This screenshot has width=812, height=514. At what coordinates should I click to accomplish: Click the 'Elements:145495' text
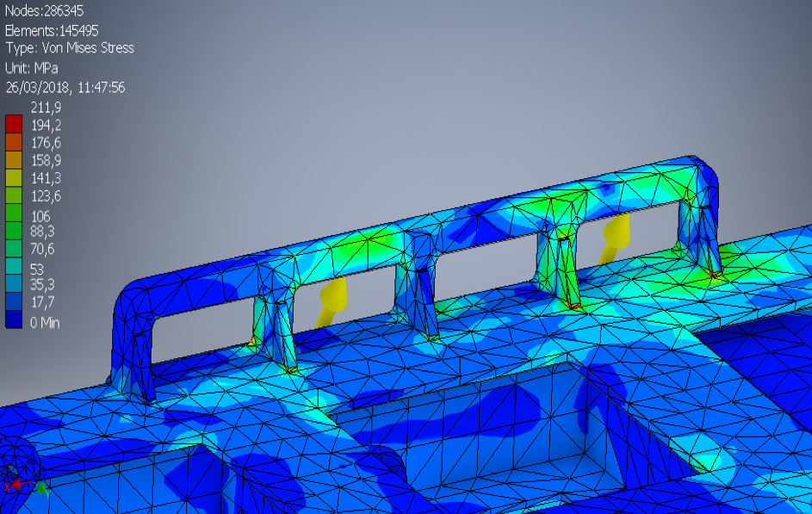[x=53, y=30]
